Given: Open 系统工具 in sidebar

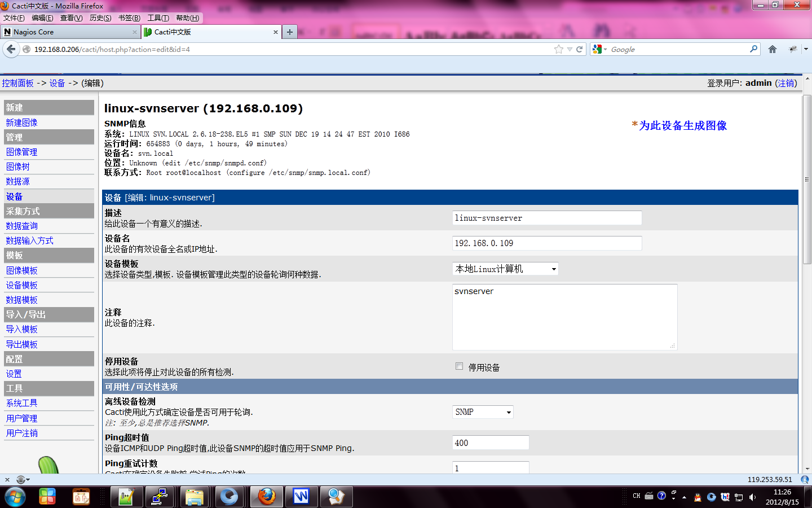Looking at the screenshot, I should [21, 403].
